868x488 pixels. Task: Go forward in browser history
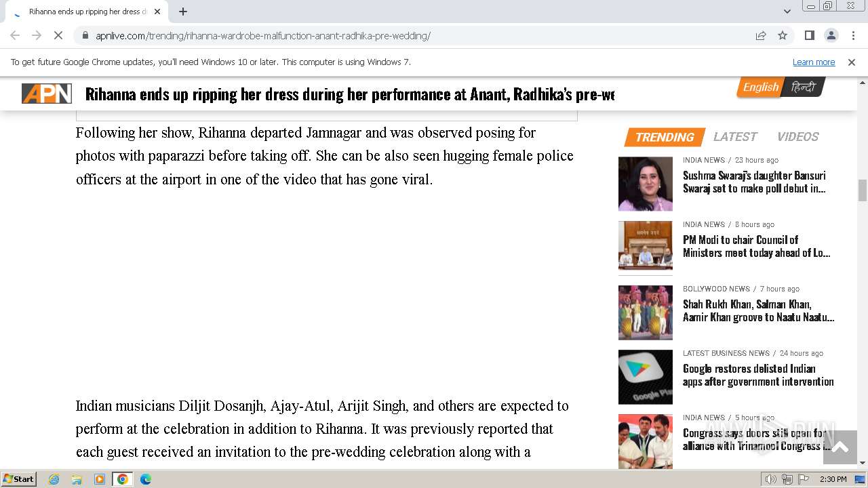[37, 35]
